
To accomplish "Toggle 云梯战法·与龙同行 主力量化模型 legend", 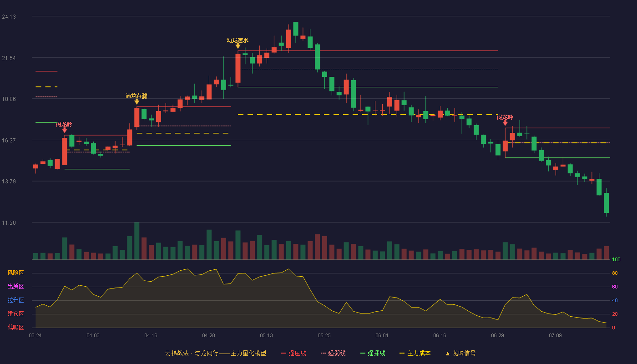I will point(215,353).
